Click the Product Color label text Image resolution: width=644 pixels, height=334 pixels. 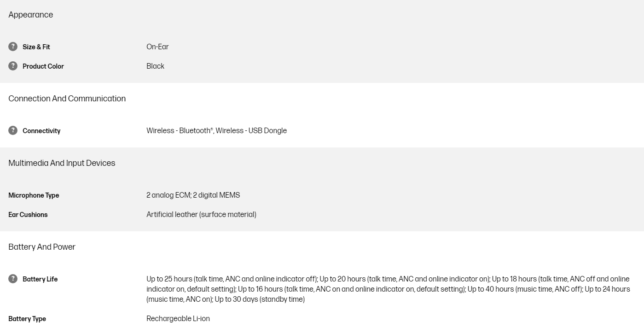click(43, 66)
